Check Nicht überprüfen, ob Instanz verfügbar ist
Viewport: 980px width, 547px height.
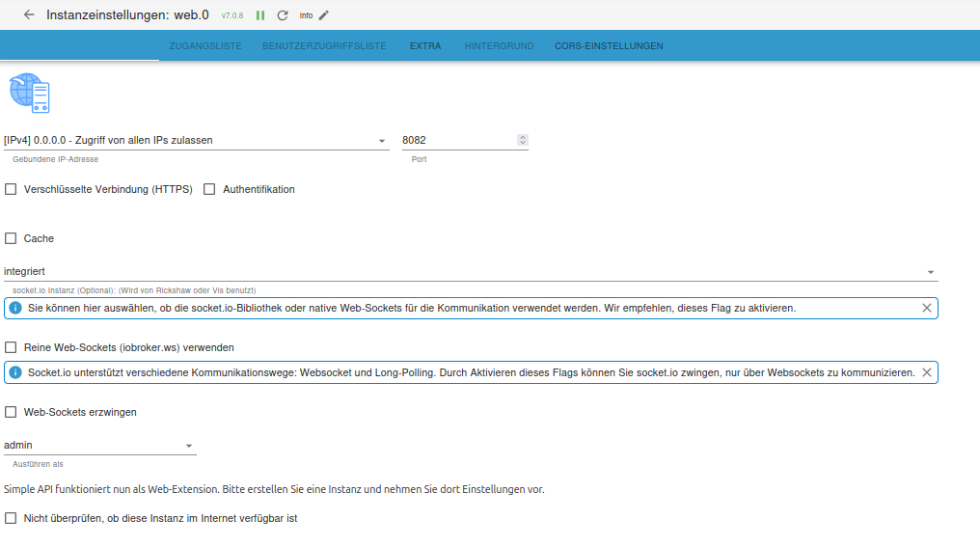point(11,518)
